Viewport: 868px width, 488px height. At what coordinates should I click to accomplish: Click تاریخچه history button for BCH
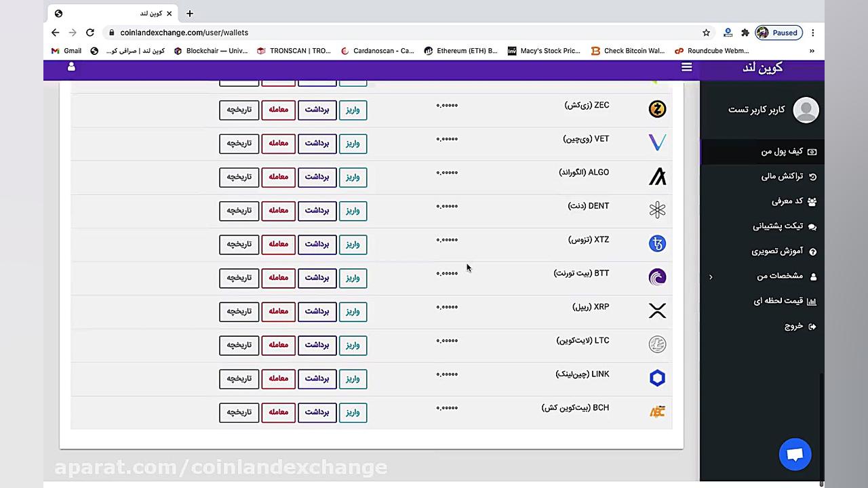point(239,412)
